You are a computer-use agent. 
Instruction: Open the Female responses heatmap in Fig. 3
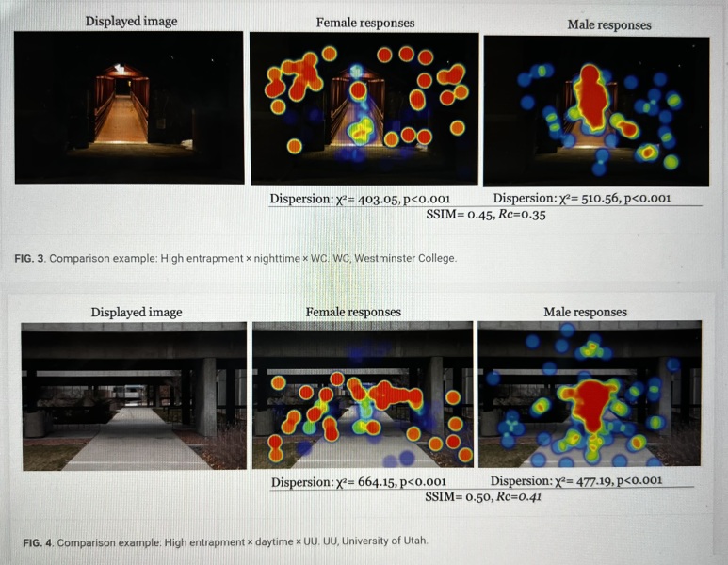pos(364,107)
